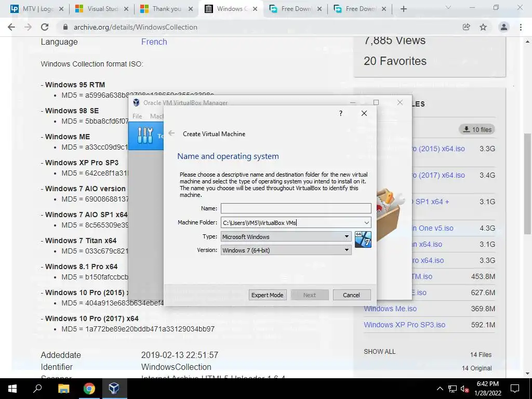Click the address bar URL
The image size is (532, 399).
point(136,27)
